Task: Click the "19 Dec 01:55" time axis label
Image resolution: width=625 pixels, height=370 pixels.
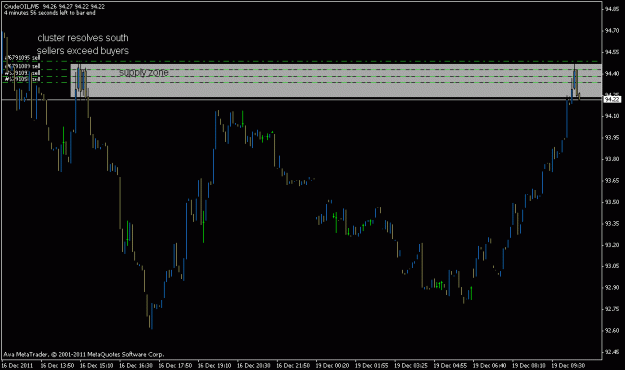Action: click(371, 365)
